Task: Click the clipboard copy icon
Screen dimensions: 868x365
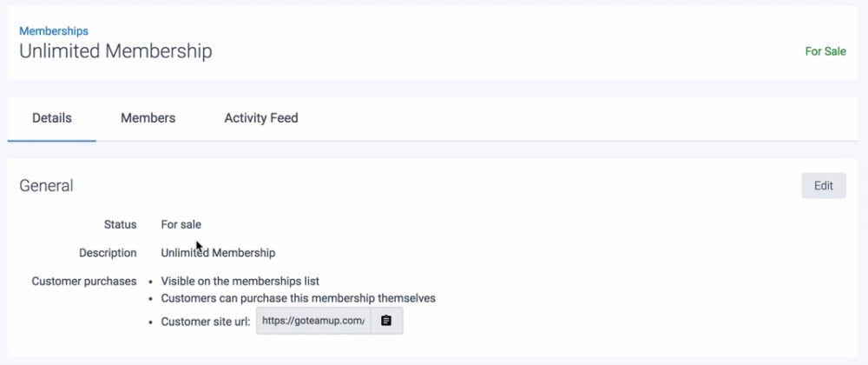Action: [386, 321]
